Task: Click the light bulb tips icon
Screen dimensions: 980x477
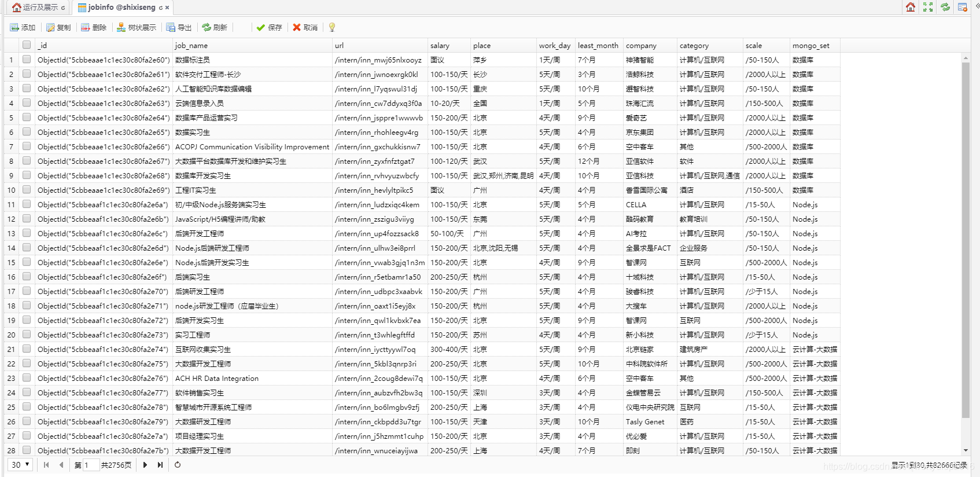Action: click(332, 27)
